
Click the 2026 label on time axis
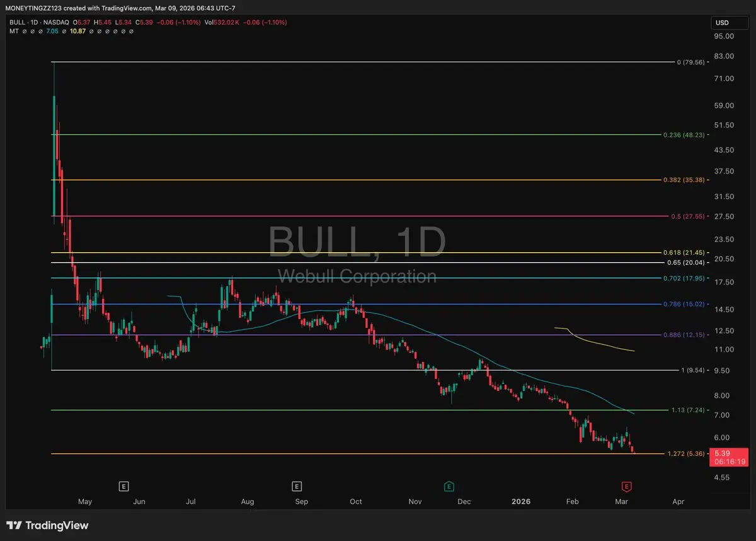(x=521, y=502)
